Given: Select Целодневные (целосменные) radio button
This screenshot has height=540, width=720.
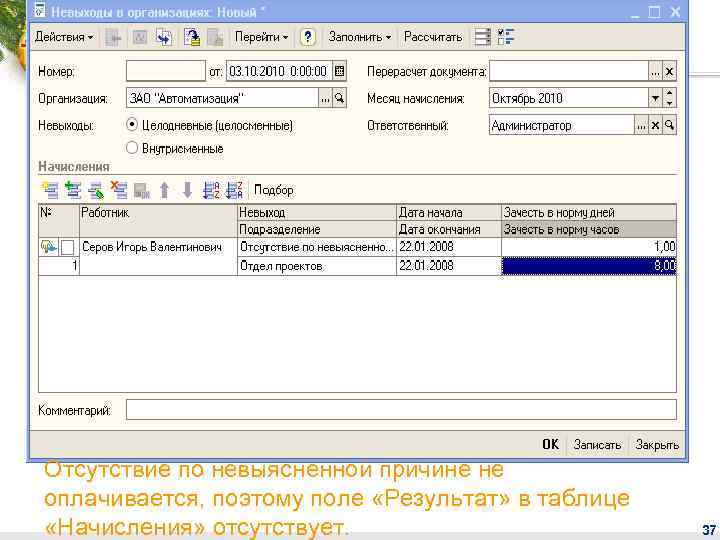Looking at the screenshot, I should pyautogui.click(x=132, y=125).
